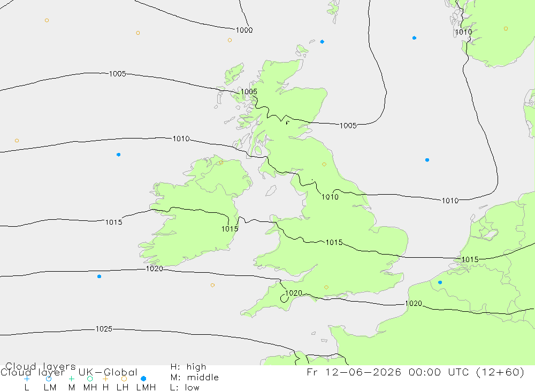Select the blue cloud dot over Belgium

tap(440, 282)
